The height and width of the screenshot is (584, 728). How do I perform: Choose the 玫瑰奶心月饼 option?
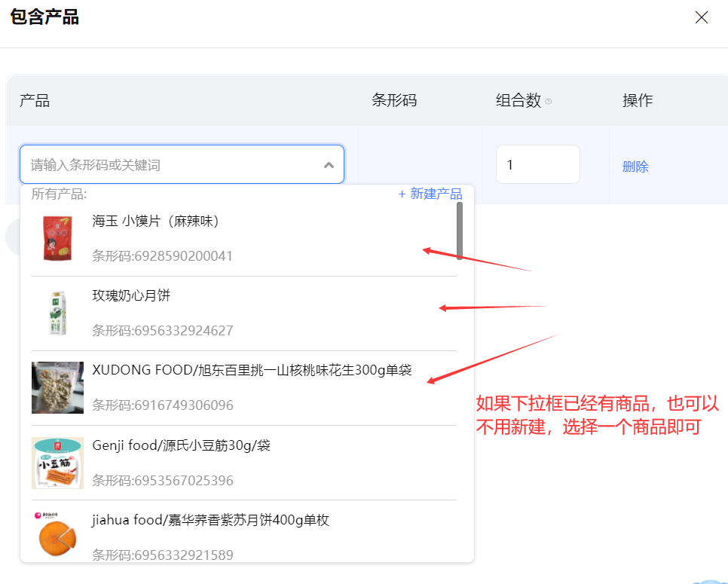click(131, 295)
